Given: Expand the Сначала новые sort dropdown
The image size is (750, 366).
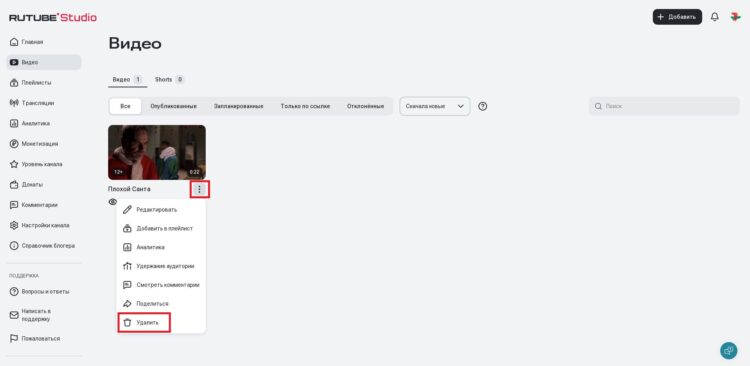Looking at the screenshot, I should pos(435,106).
